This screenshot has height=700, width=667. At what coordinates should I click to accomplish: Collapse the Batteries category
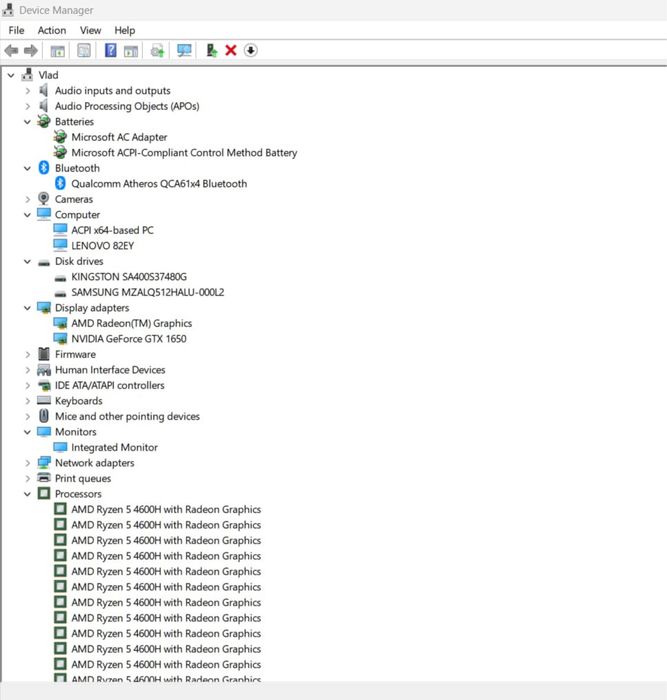tap(27, 122)
